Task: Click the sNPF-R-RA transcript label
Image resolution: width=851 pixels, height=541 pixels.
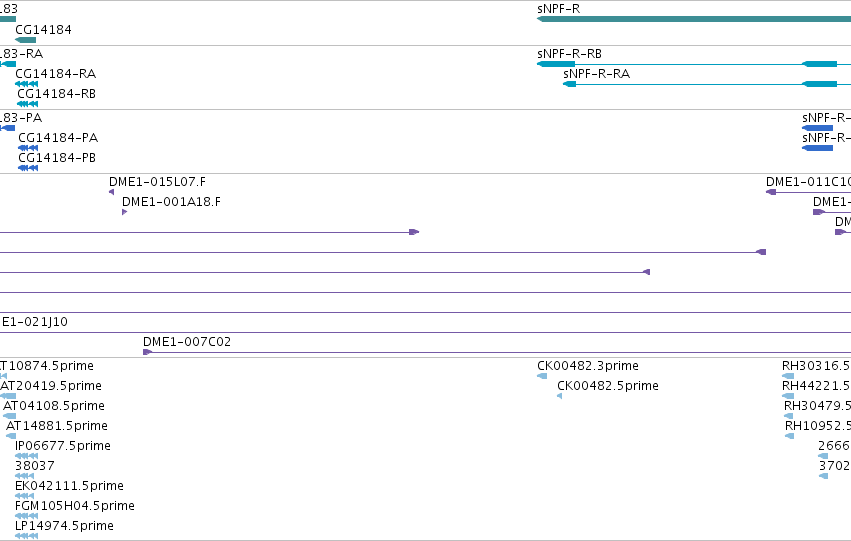Action: tap(596, 74)
